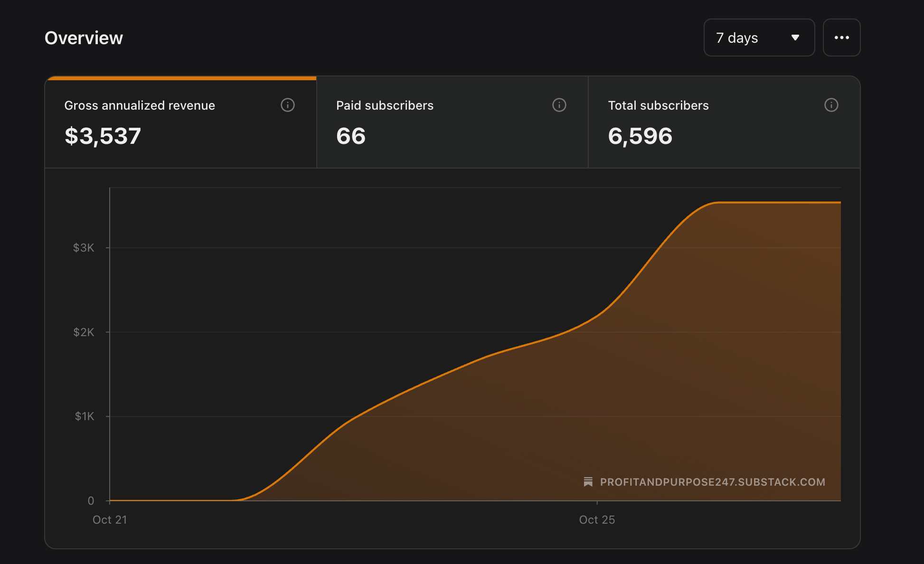
Task: Select the Paid subscribers tab
Action: coord(453,122)
